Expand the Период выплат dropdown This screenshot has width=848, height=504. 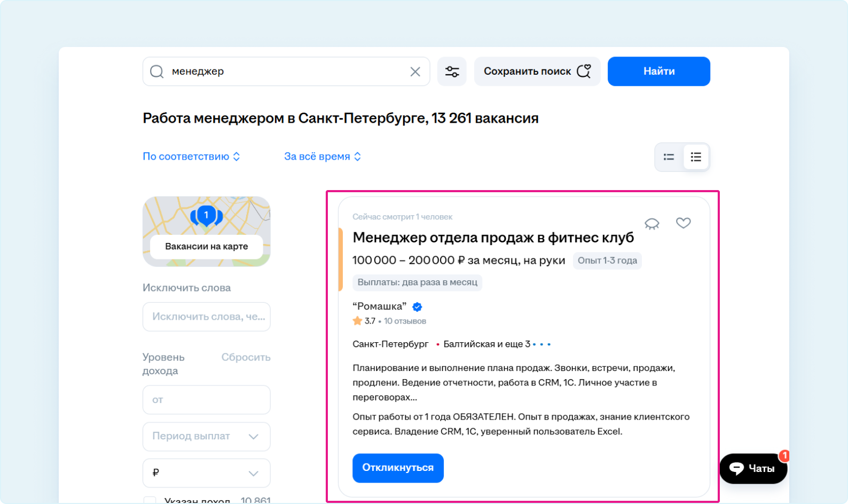[206, 436]
